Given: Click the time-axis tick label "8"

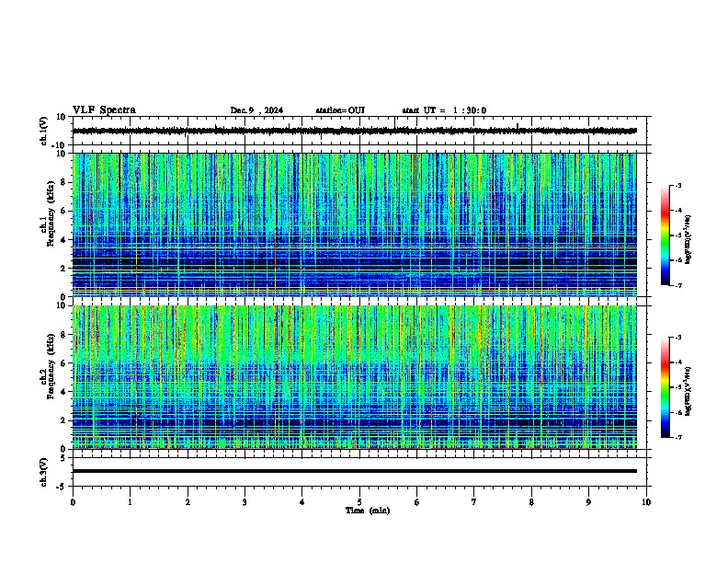Looking at the screenshot, I should 531,502.
